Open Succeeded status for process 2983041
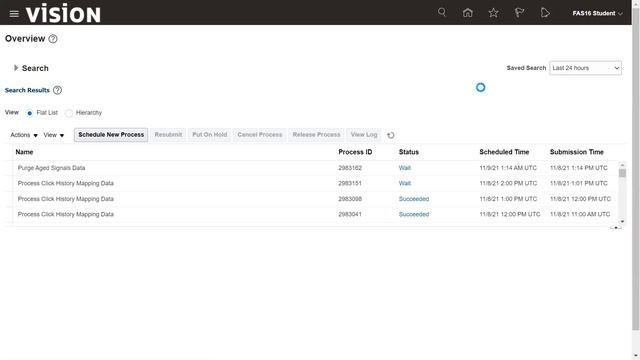This screenshot has height=360, width=640. (x=414, y=214)
